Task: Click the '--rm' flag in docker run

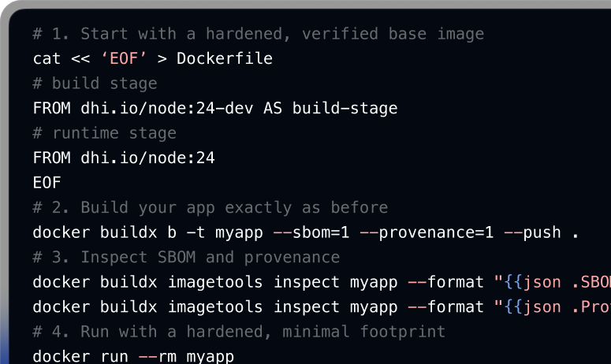Action: click(x=158, y=357)
